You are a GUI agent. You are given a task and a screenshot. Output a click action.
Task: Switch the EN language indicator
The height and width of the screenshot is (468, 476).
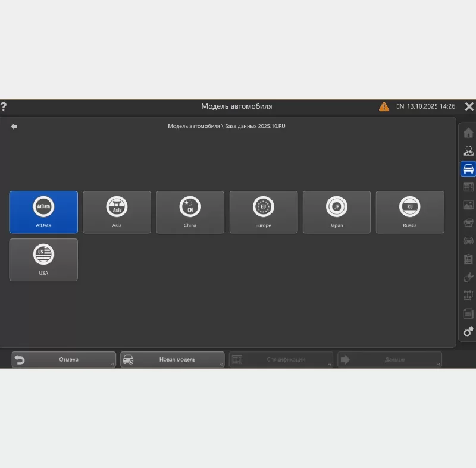[x=400, y=106]
